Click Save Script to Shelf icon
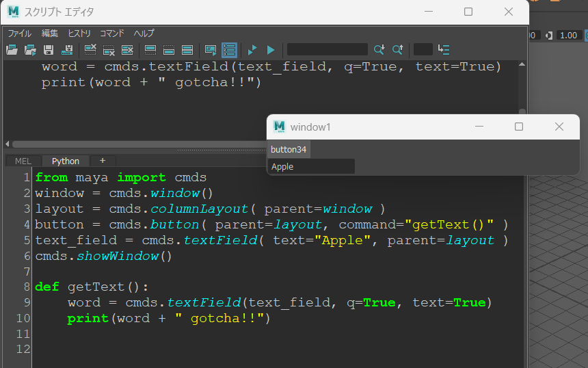Screen dimensions: 588x368 click(x=67, y=50)
